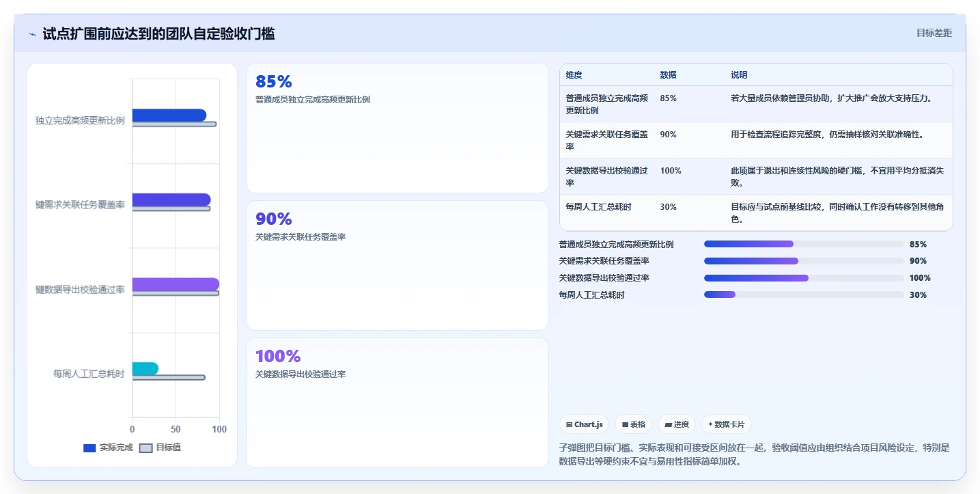Click the 30% cell in the table's 数据 column
This screenshot has width=980, height=494.
coord(668,207)
